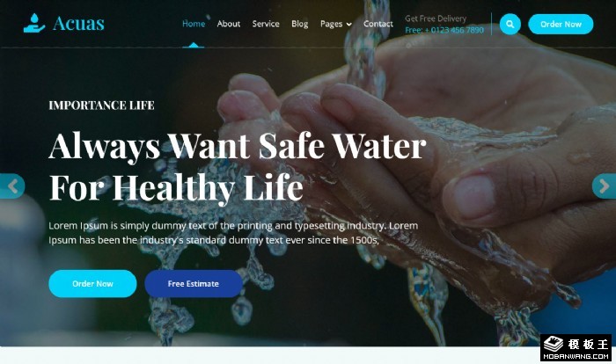Go to the About page
This screenshot has height=364, width=616.
click(x=228, y=24)
